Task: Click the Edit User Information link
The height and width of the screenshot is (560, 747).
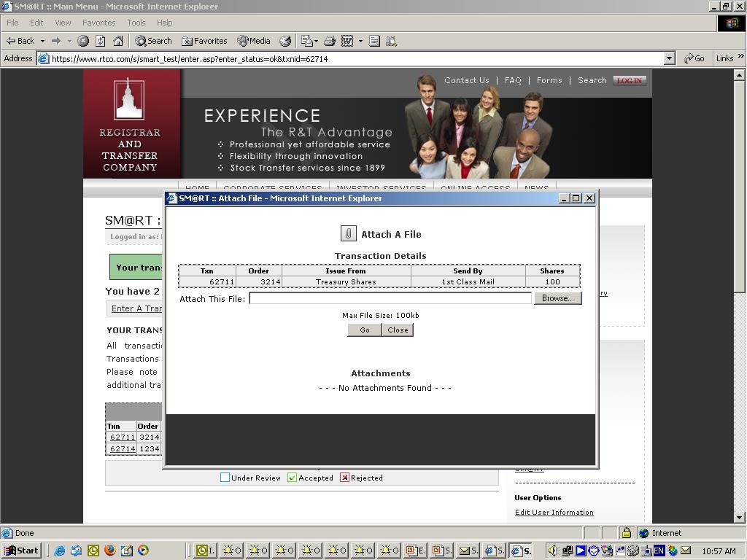Action: coord(554,513)
